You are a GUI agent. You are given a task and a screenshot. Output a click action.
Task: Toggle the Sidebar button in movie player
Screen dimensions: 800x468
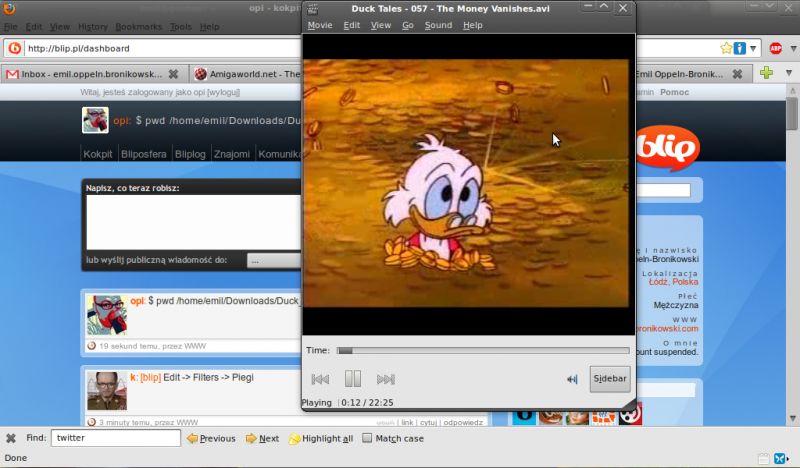(x=610, y=379)
